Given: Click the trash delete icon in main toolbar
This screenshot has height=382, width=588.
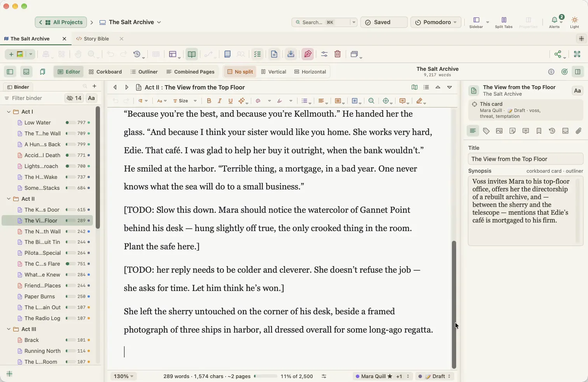Looking at the screenshot, I should (338, 54).
